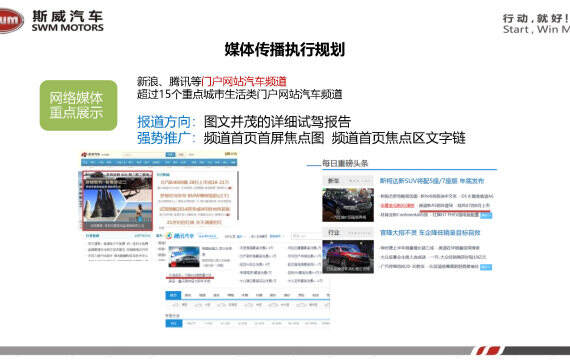This screenshot has height=360, width=570.
Task: Select the slide title 媒体传播执行规划
Action: tap(285, 49)
